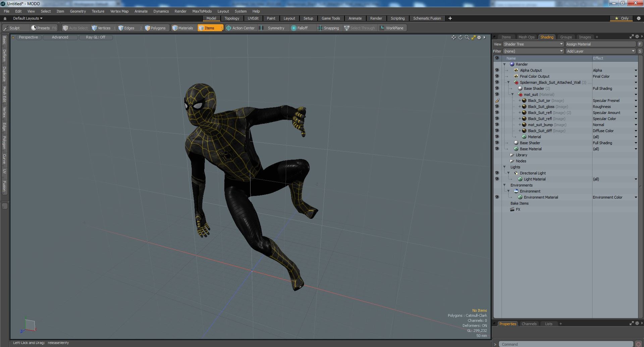
Task: Open the MaxToModo menu
Action: 202,11
